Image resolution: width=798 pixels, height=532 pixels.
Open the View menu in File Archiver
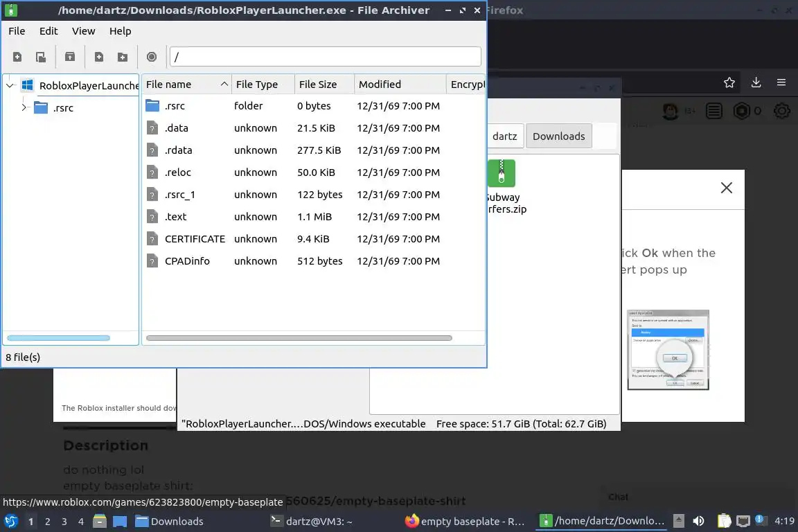pos(83,31)
